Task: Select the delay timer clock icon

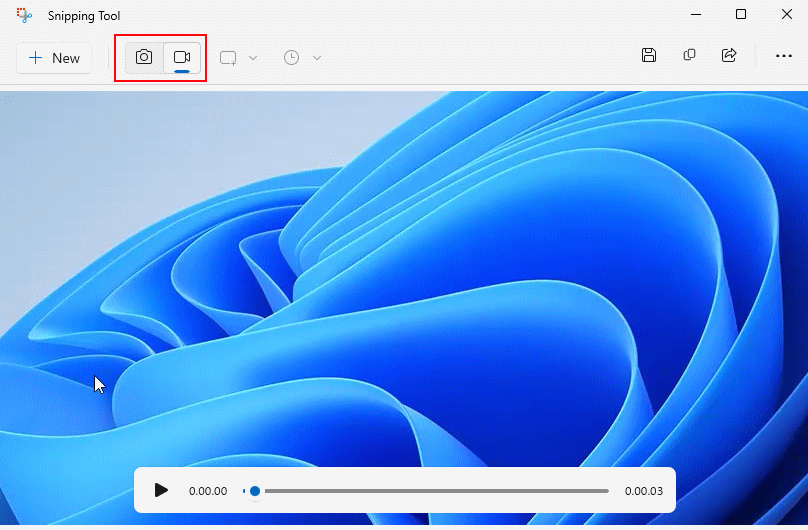Action: 292,58
